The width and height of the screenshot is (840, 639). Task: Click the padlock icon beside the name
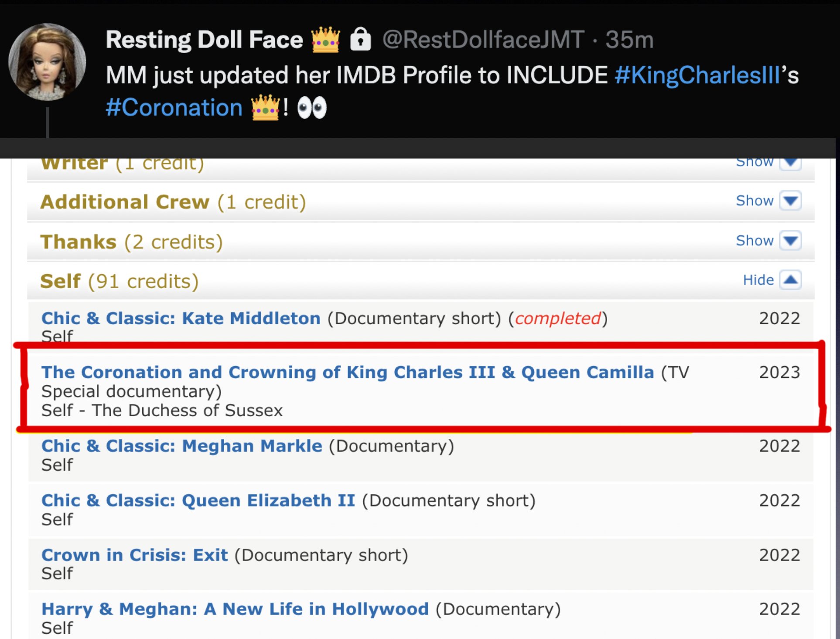361,39
